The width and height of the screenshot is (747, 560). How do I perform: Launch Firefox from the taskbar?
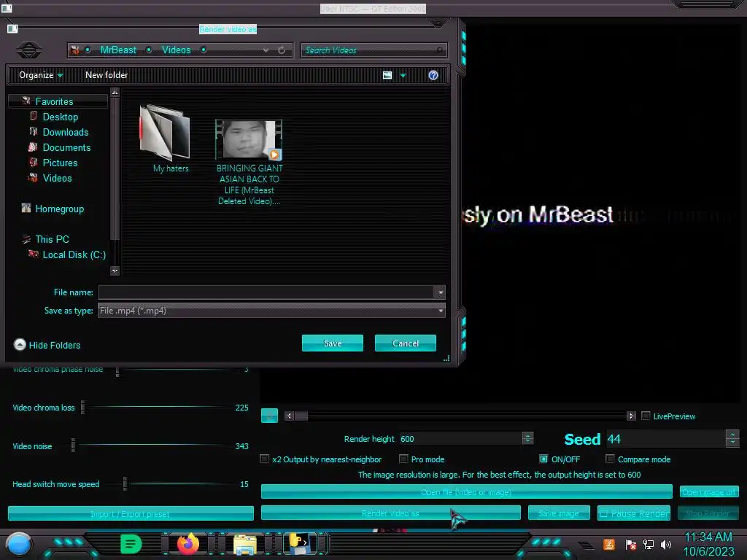(x=187, y=543)
